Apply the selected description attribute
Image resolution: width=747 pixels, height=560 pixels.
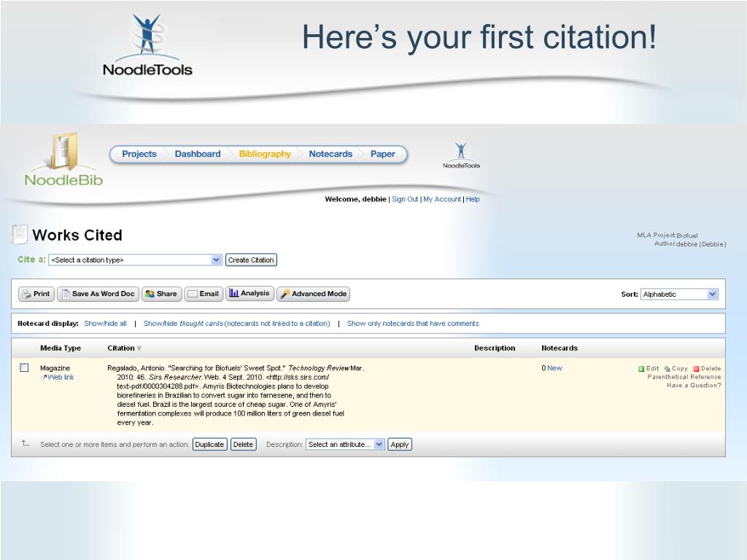400,444
